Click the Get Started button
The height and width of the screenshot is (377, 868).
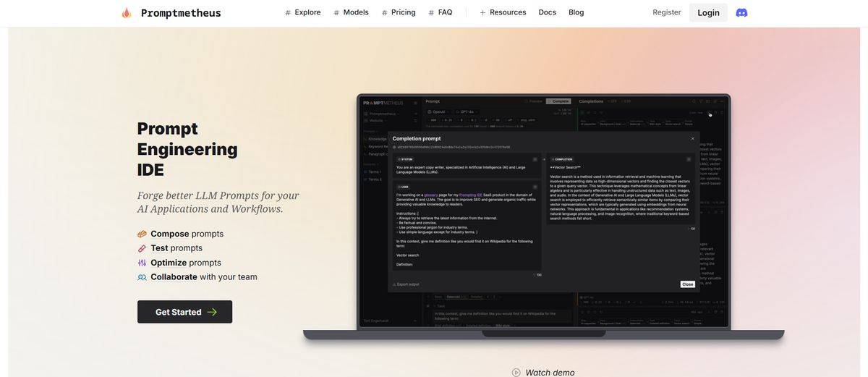click(x=184, y=312)
